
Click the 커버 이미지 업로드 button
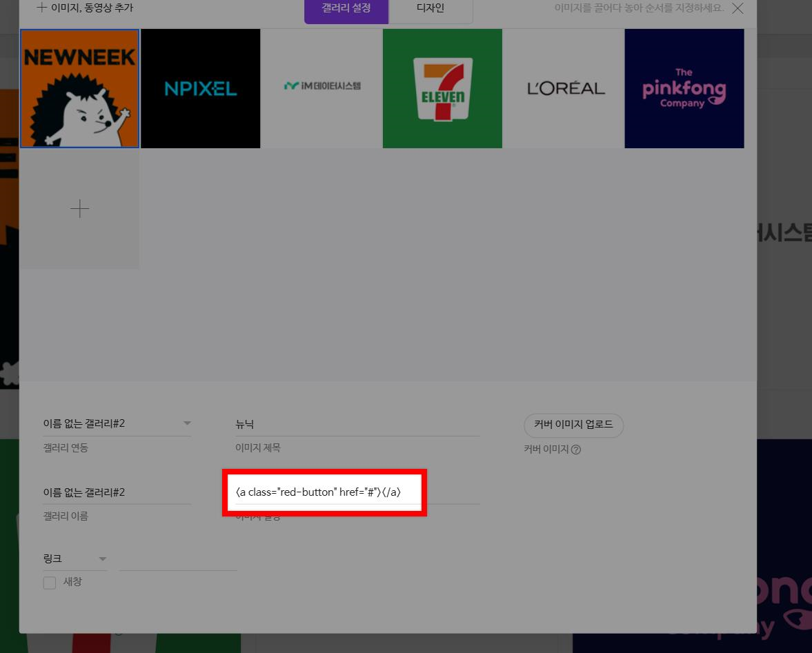573,425
